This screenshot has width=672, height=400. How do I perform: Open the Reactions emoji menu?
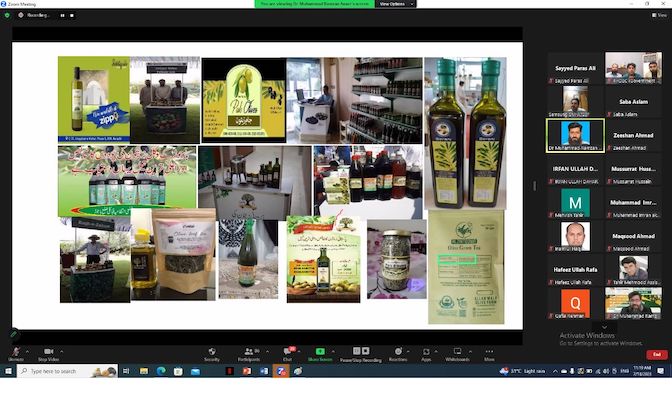(x=398, y=352)
